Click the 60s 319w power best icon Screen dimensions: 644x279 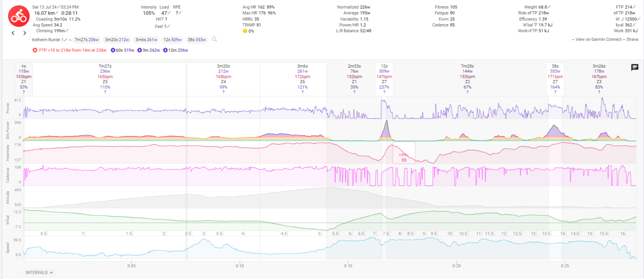113,50
